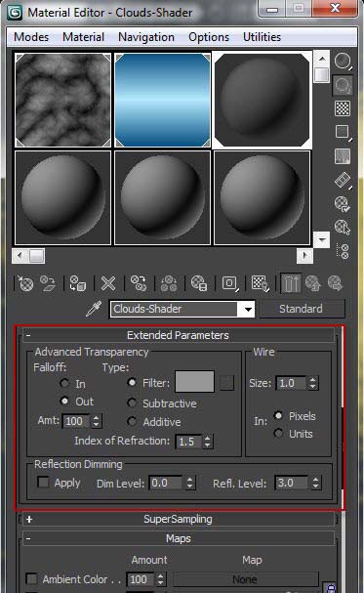Screen dimensions: 364x593
Task: Click Go Forward to Sibling icon
Action: 335,283
